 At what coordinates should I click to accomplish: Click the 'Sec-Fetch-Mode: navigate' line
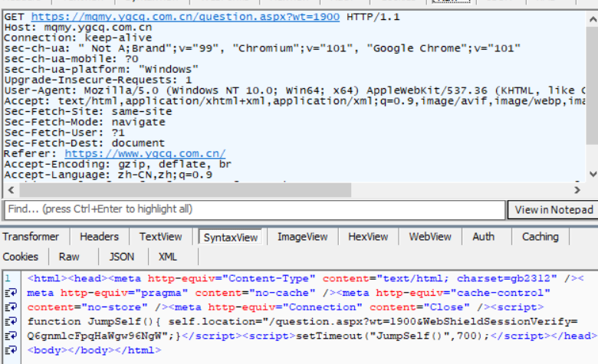[84, 122]
